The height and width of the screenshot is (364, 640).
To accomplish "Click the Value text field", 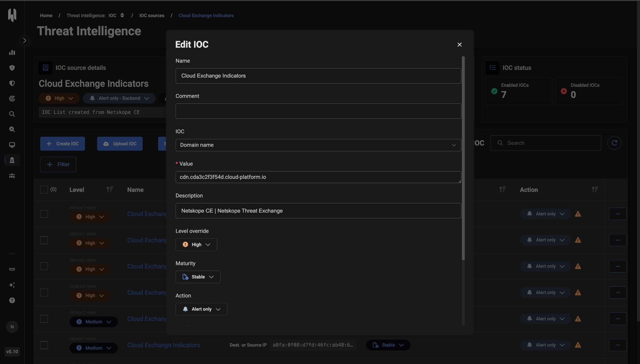I will [318, 177].
